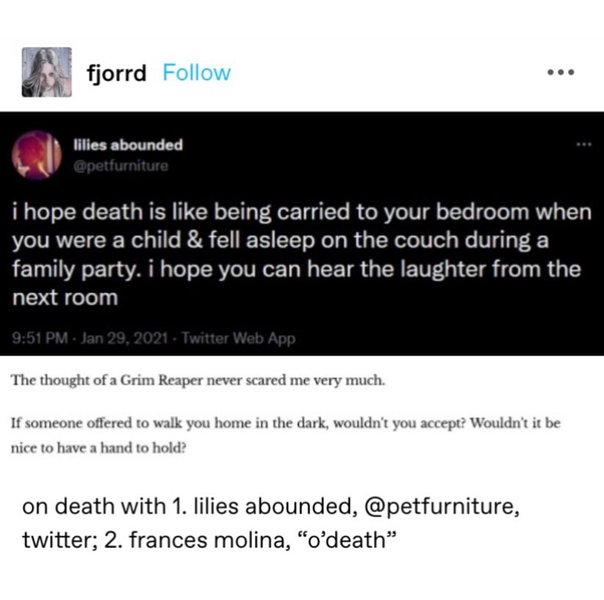Click the fjorrd blog username
The height and width of the screenshot is (600, 604).
(116, 73)
